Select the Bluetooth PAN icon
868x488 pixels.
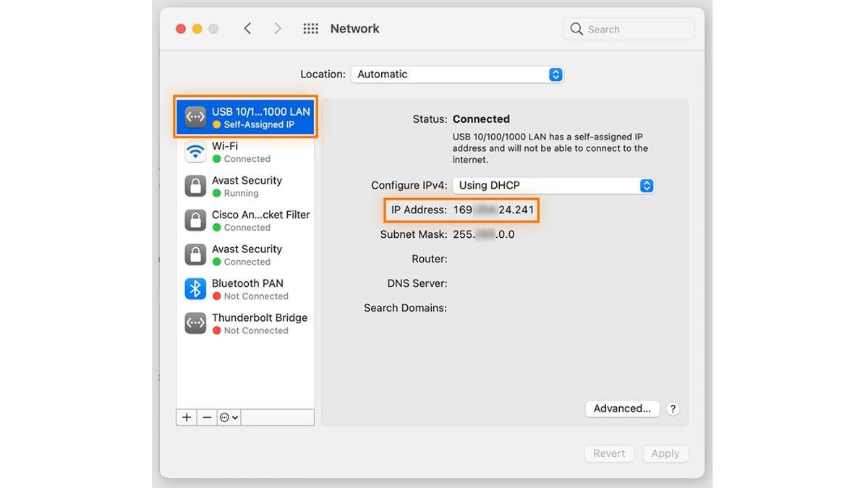pyautogui.click(x=195, y=289)
